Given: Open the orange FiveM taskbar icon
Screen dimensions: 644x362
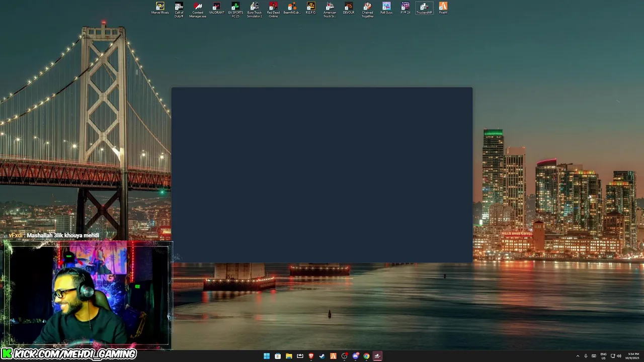Looking at the screenshot, I should coord(333,356).
